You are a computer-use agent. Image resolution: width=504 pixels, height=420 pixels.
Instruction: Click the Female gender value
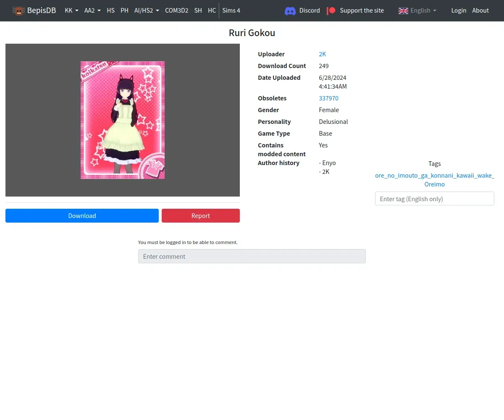pos(329,110)
